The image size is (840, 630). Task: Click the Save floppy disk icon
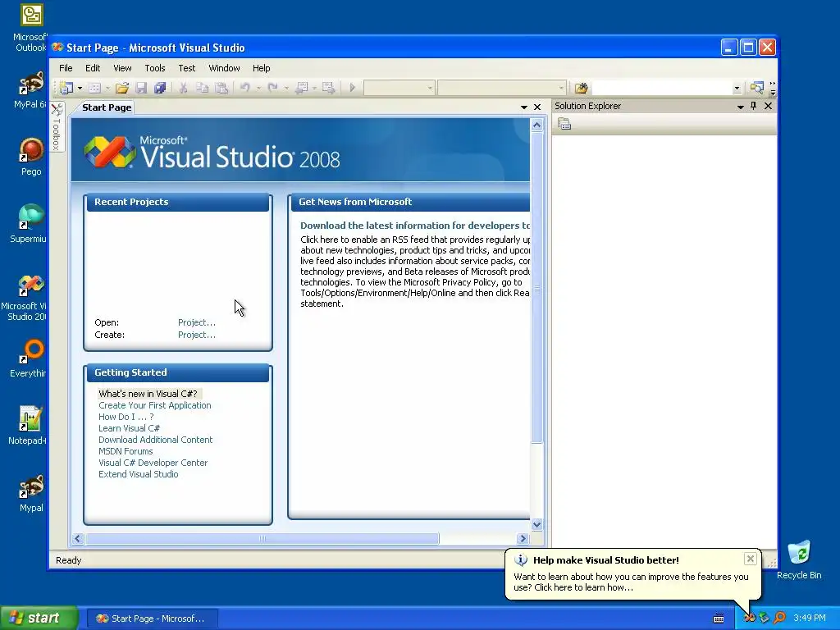tap(141, 87)
